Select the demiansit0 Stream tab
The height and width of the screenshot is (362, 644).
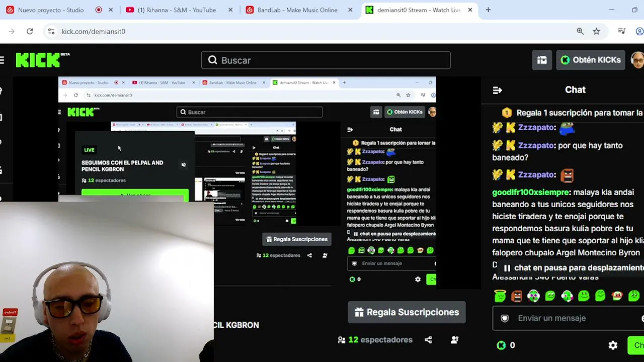pos(419,10)
